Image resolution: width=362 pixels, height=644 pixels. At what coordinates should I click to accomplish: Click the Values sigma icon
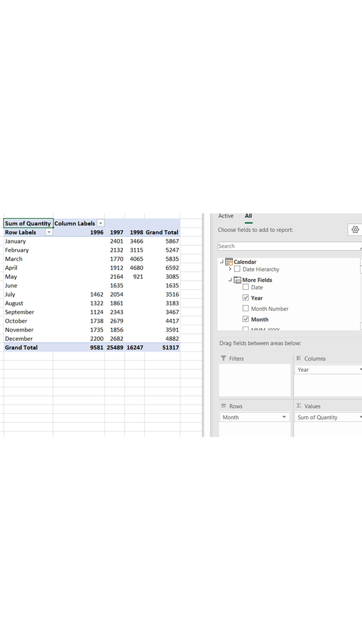click(x=299, y=406)
